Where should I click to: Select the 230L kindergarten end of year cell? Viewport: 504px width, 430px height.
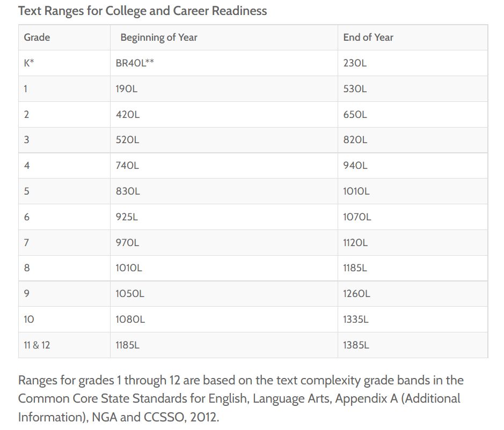coord(355,63)
